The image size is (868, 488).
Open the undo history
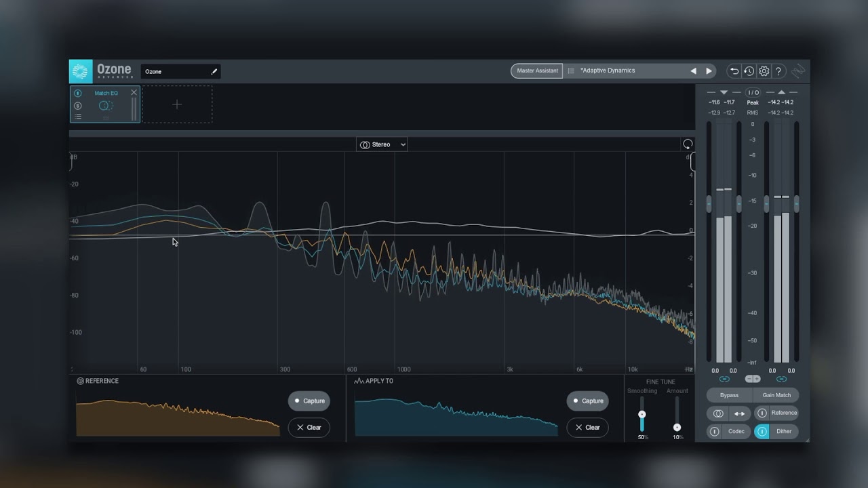[749, 70]
